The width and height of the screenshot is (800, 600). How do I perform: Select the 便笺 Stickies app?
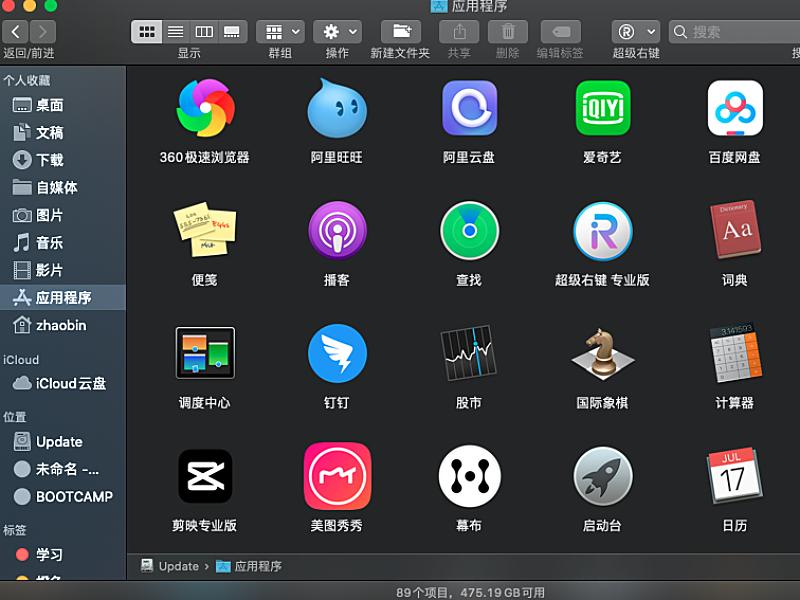click(205, 230)
